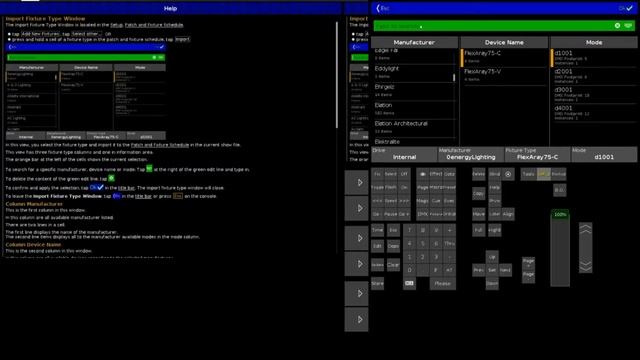Tap numeric key 5
This screenshot has height=360, width=640.
[x=423, y=244]
